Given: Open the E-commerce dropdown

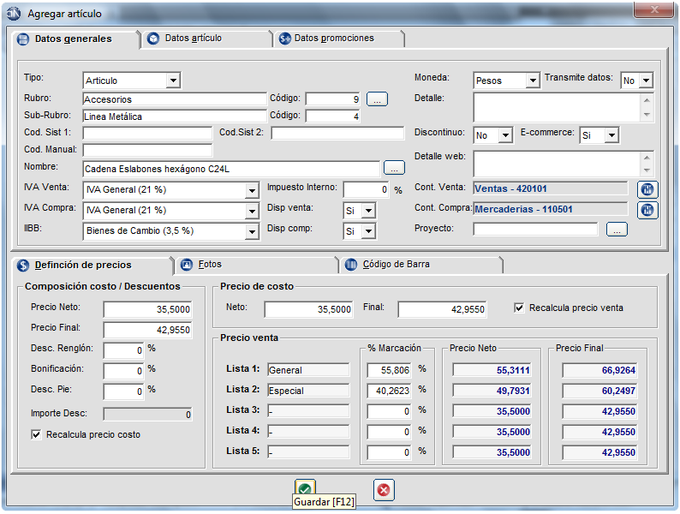Looking at the screenshot, I should pos(611,135).
